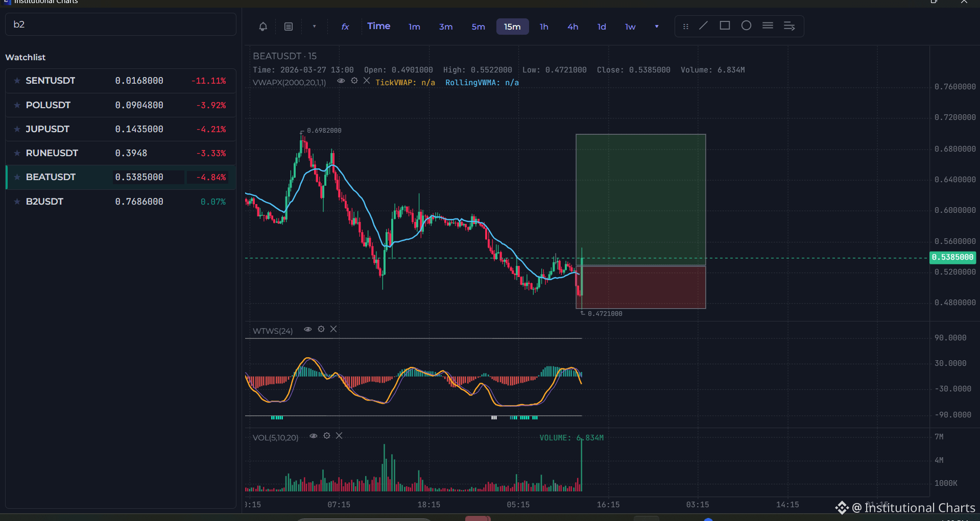The image size is (980, 521).
Task: Expand the dropdown arrow after the list icon
Action: (x=314, y=27)
